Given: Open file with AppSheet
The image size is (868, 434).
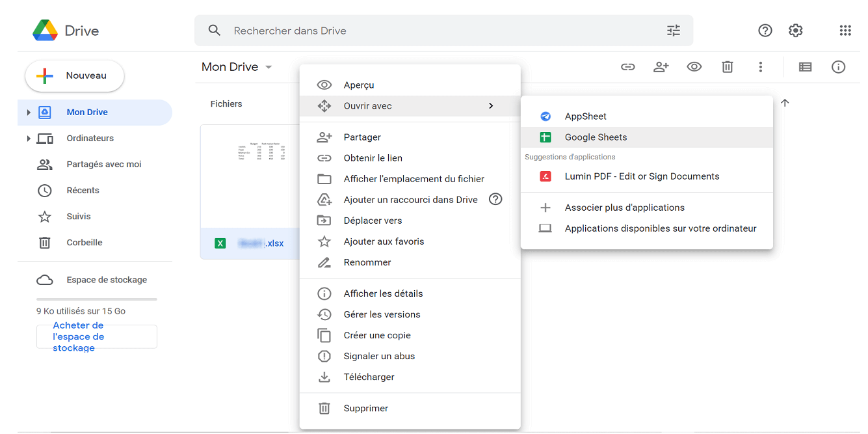Looking at the screenshot, I should pos(647,116).
